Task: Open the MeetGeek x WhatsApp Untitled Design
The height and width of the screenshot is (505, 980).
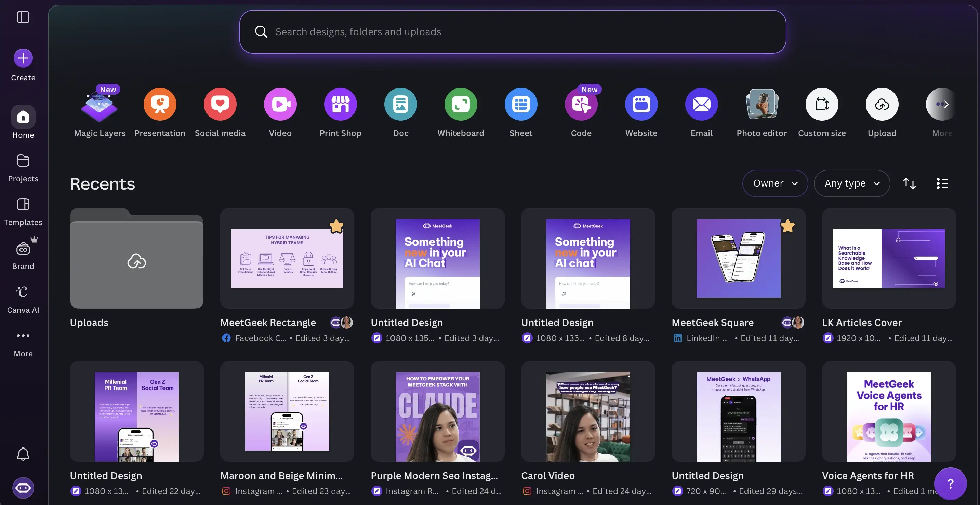Action: [738, 411]
